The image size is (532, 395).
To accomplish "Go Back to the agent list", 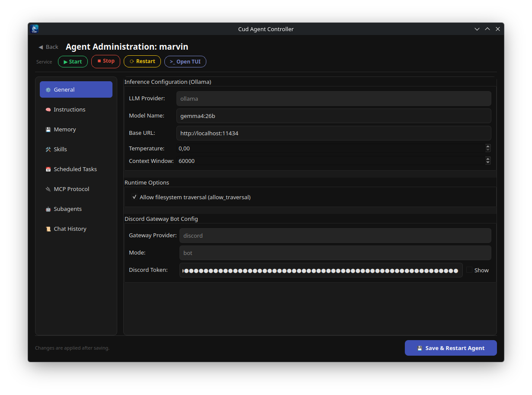I will pyautogui.click(x=48, y=47).
